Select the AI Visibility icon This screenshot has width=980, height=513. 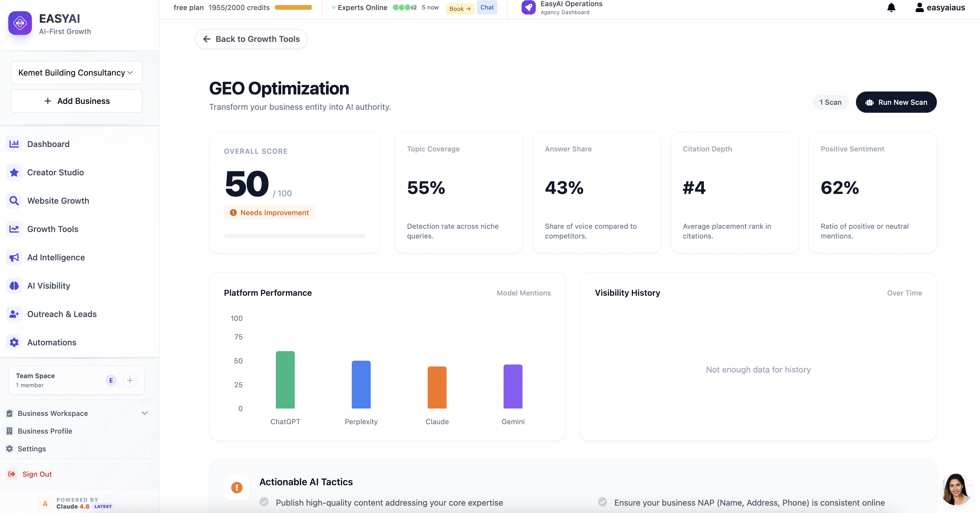coord(14,286)
